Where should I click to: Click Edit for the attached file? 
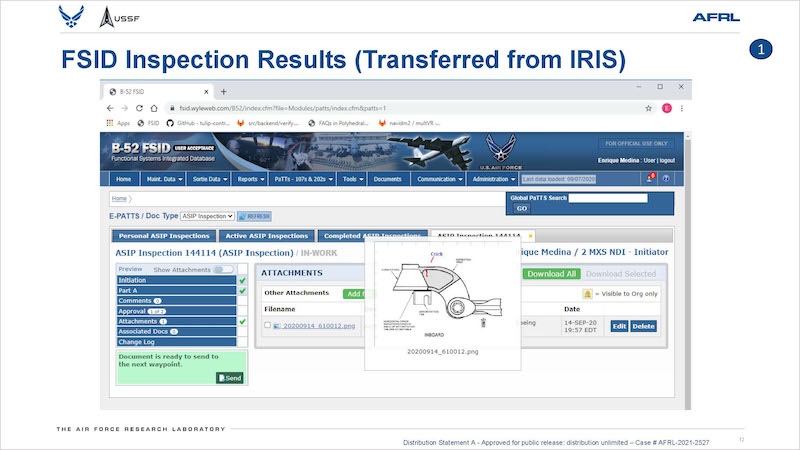pyautogui.click(x=619, y=327)
